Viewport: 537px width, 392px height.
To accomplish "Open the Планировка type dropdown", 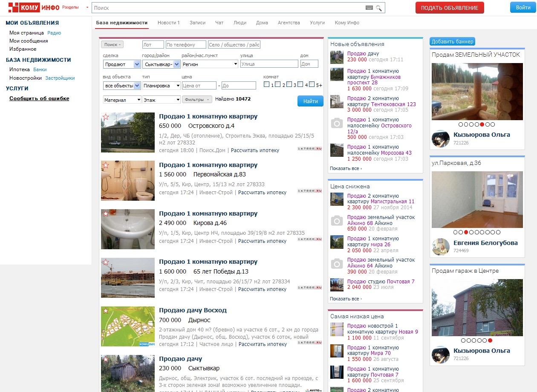I will [162, 86].
